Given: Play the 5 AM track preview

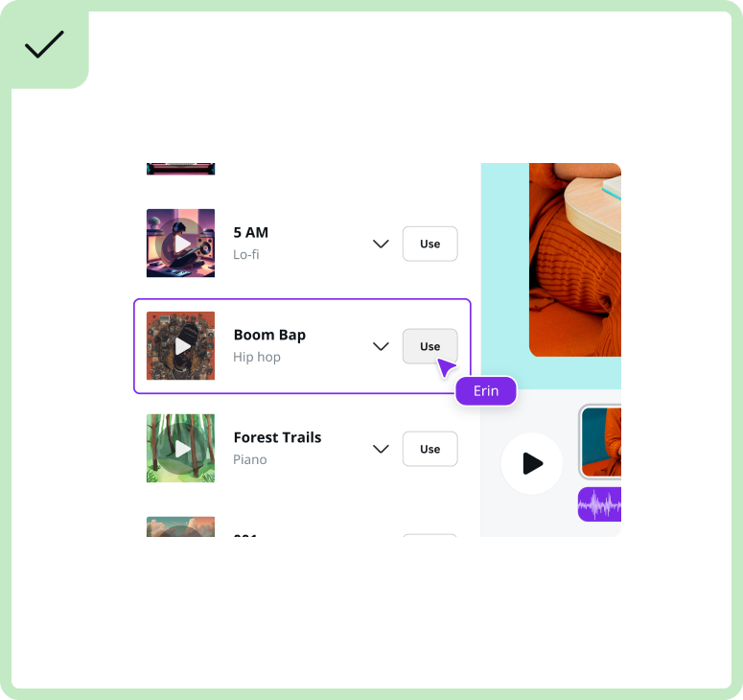Looking at the screenshot, I should 180,244.
